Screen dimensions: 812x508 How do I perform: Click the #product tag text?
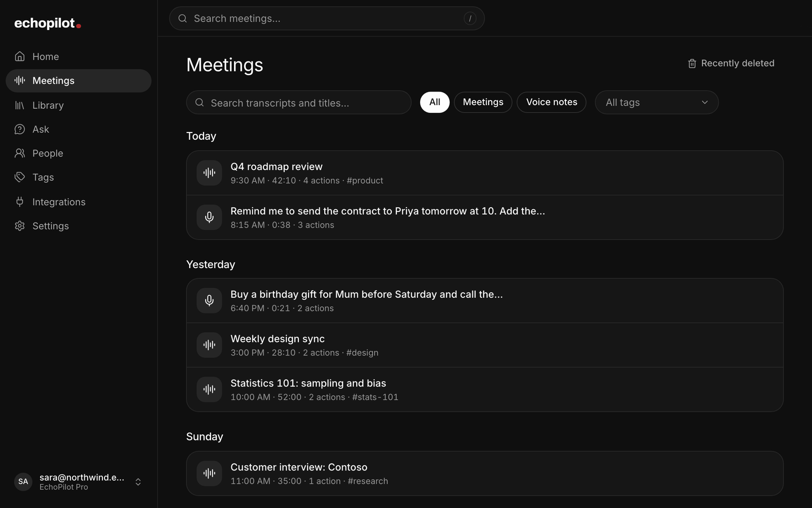365,180
